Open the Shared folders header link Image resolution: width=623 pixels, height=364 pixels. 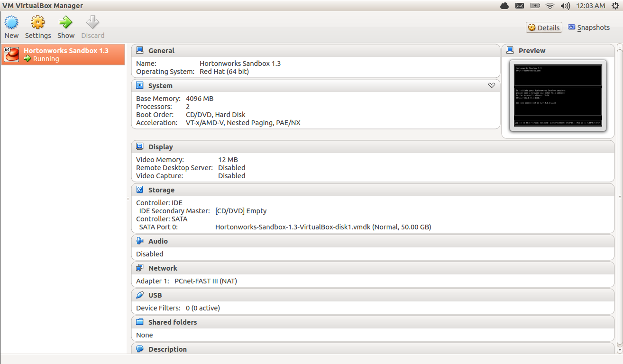pyautogui.click(x=173, y=322)
